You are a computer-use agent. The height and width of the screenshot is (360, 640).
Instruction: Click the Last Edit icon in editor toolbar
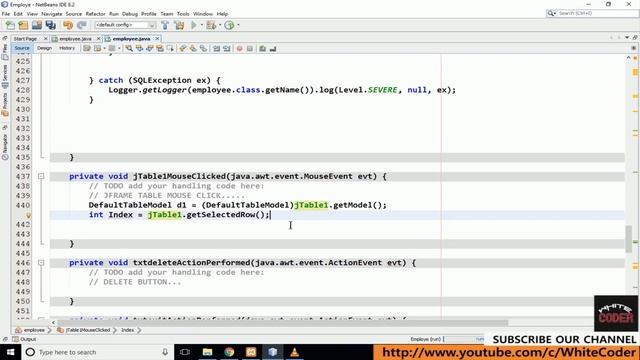coord(87,49)
